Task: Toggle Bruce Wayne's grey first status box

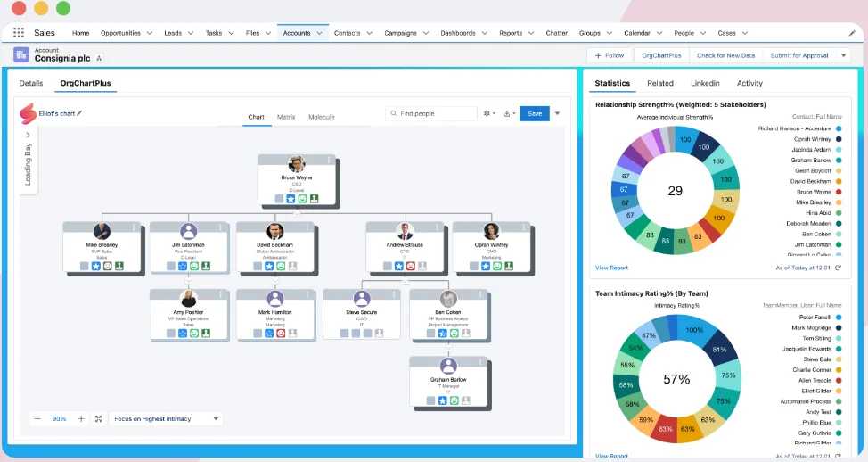Action: (x=279, y=198)
